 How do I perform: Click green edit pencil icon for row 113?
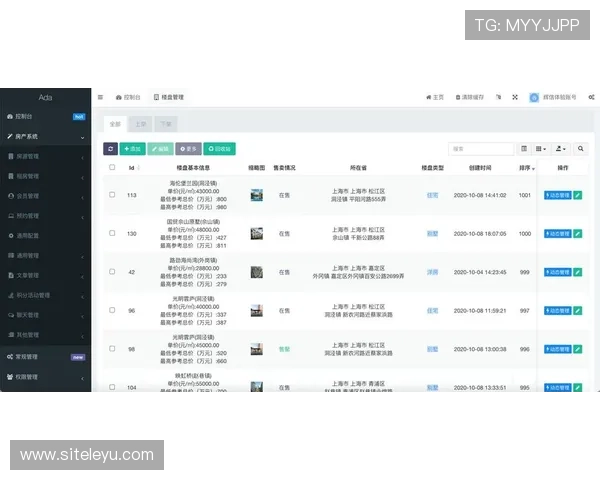click(x=577, y=195)
